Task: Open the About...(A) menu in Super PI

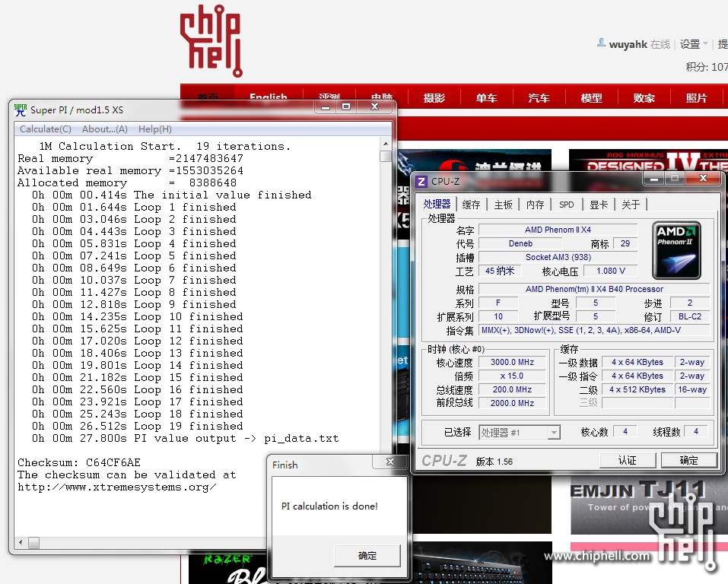Action: point(105,129)
